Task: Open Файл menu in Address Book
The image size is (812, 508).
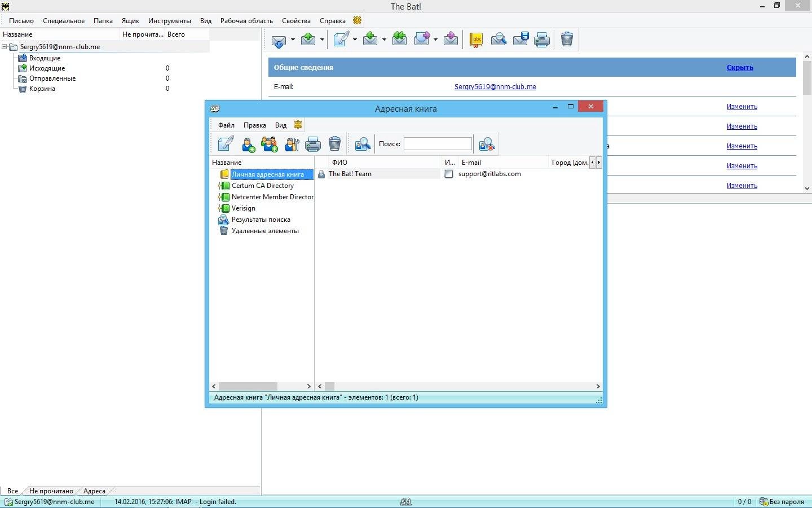Action: (x=226, y=125)
